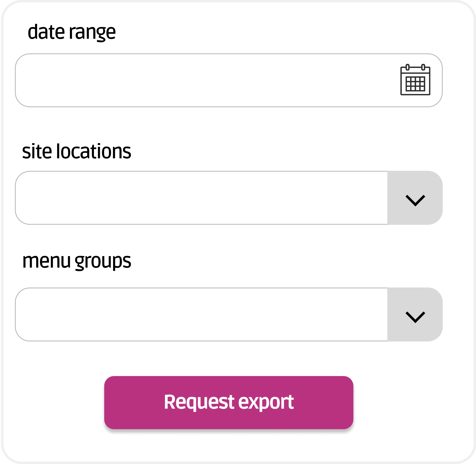Click the menu groups chevron arrow

click(x=415, y=317)
